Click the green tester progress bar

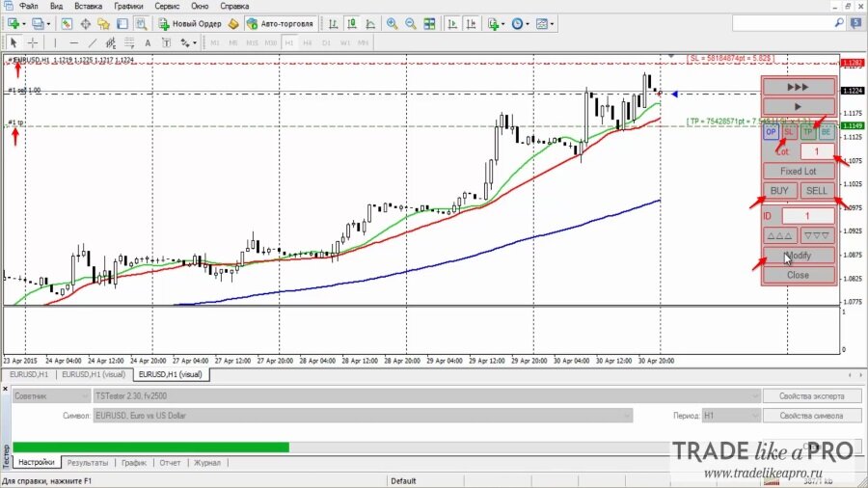[x=150, y=447]
